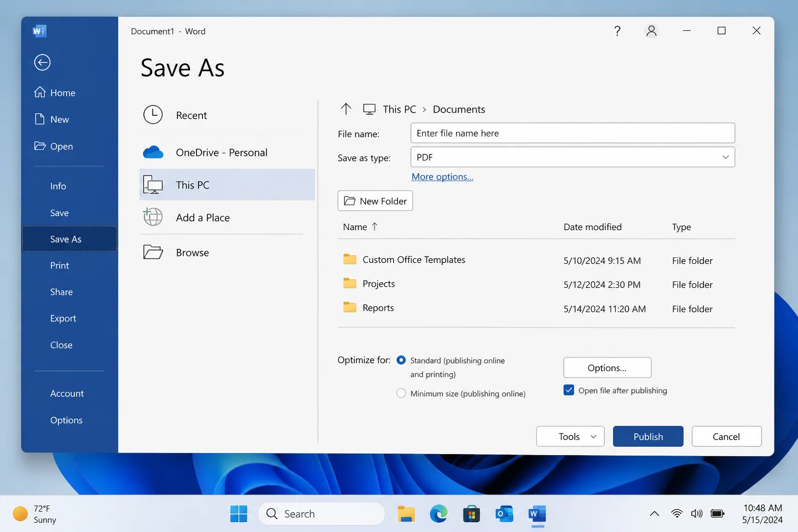Click the user account profile icon
Viewport: 798px width, 532px height.
tap(651, 31)
